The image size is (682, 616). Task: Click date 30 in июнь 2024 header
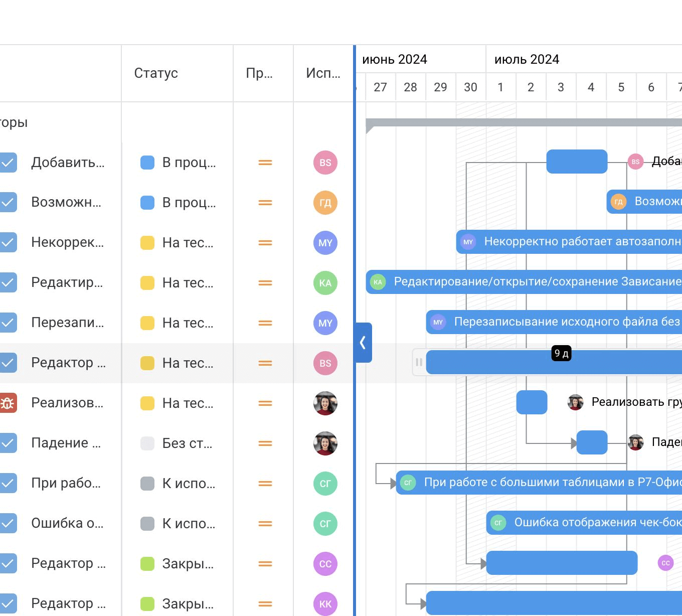470,87
